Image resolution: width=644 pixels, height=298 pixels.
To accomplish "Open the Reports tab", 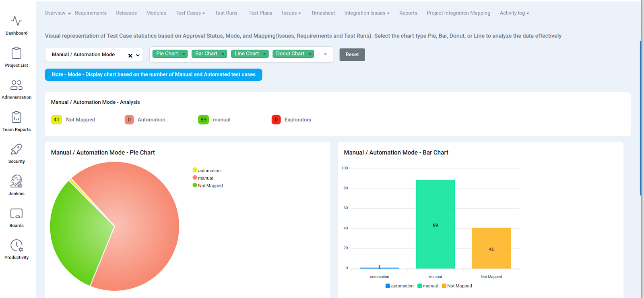I will coord(408,13).
